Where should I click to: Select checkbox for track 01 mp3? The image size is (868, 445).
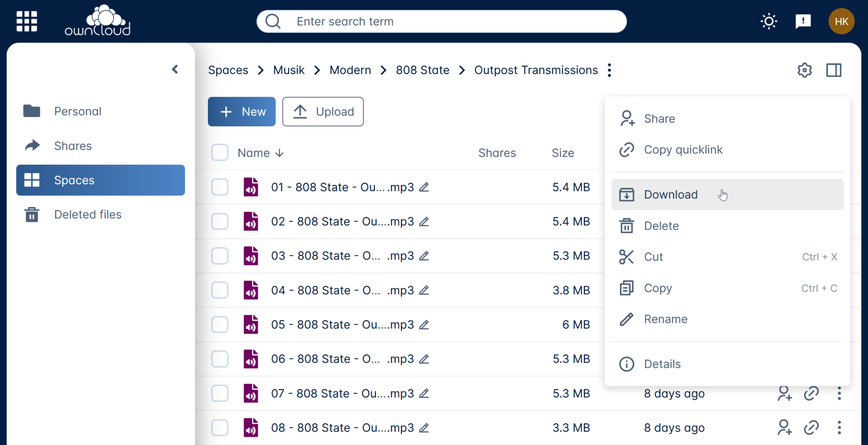(220, 187)
